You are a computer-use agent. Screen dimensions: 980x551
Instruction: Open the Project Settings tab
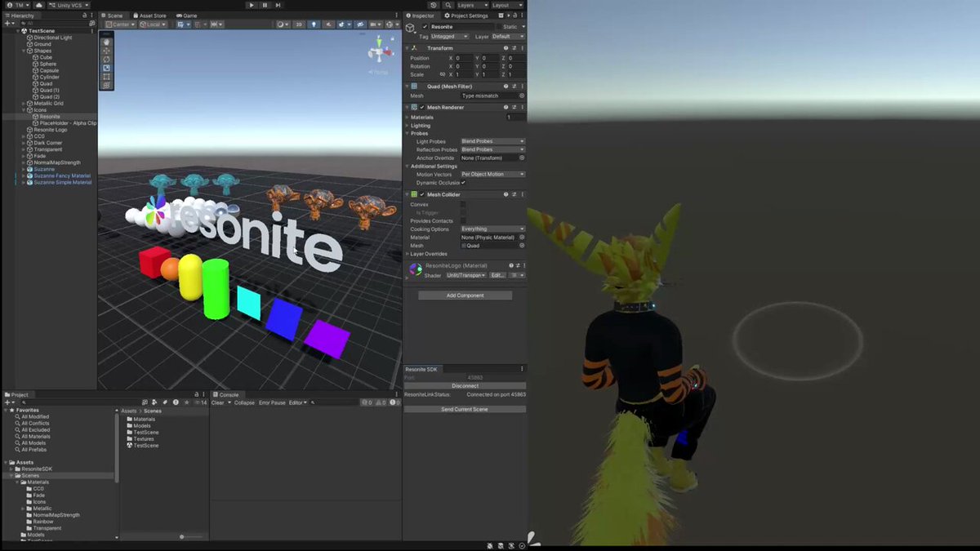tap(466, 16)
